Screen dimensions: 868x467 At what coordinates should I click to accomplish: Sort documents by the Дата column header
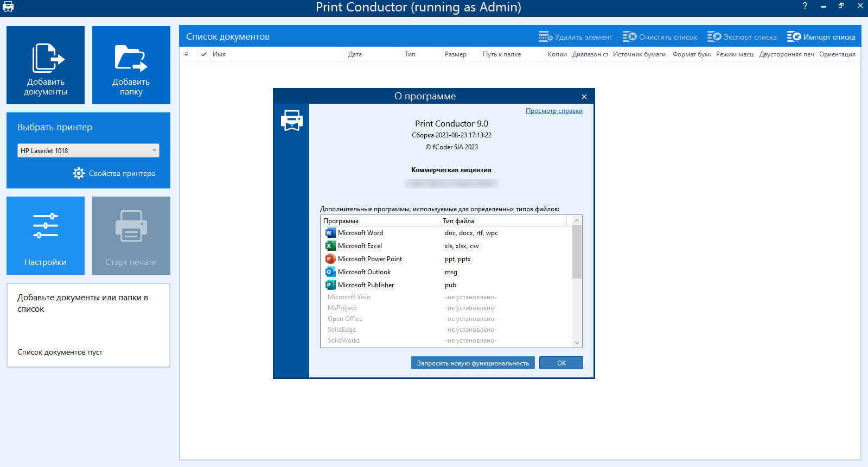point(355,54)
